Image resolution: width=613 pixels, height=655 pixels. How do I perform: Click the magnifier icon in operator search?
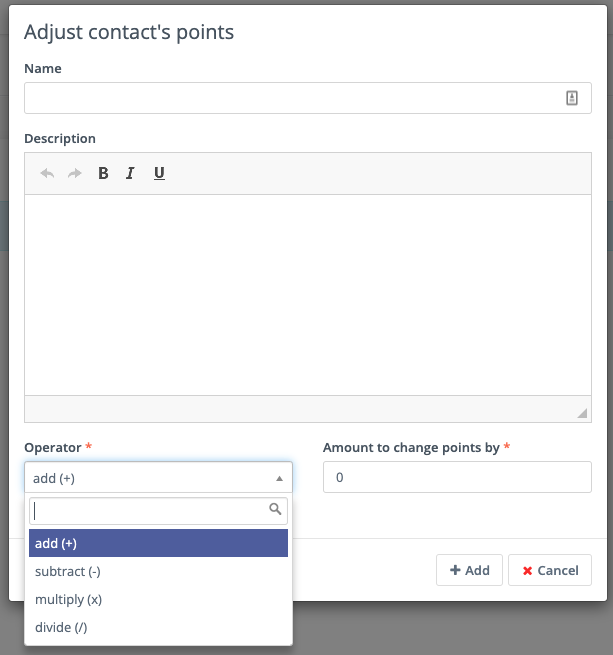tap(276, 510)
